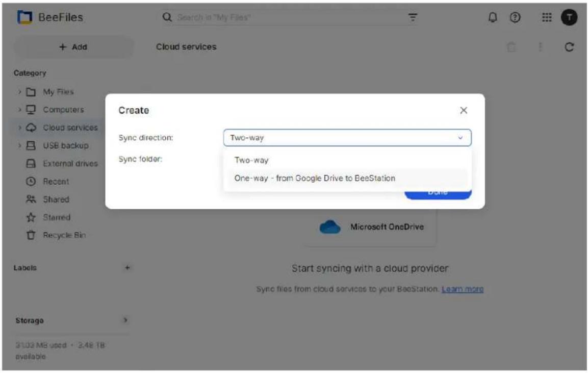
Task: Open My Files in the sidebar
Action: pyautogui.click(x=58, y=92)
